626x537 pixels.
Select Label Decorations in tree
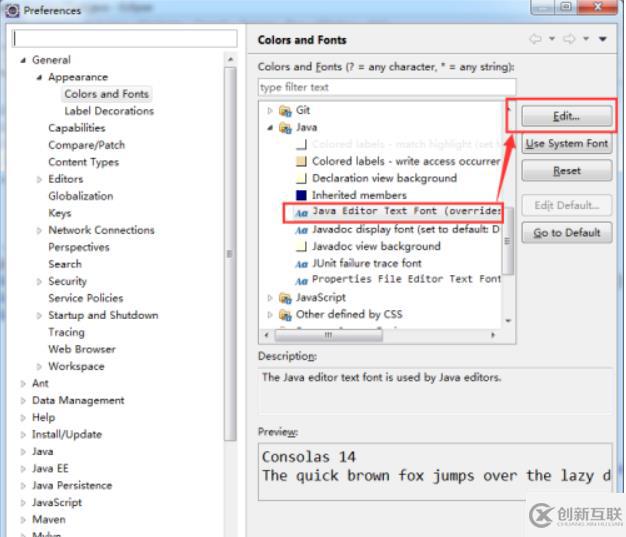coord(109,111)
